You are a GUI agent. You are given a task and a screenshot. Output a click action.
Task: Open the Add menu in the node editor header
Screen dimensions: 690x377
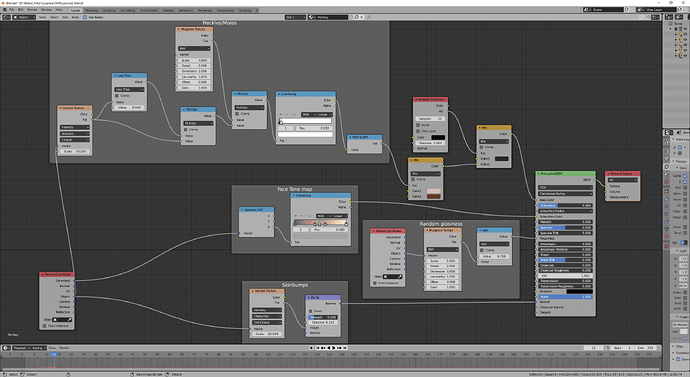[65, 17]
